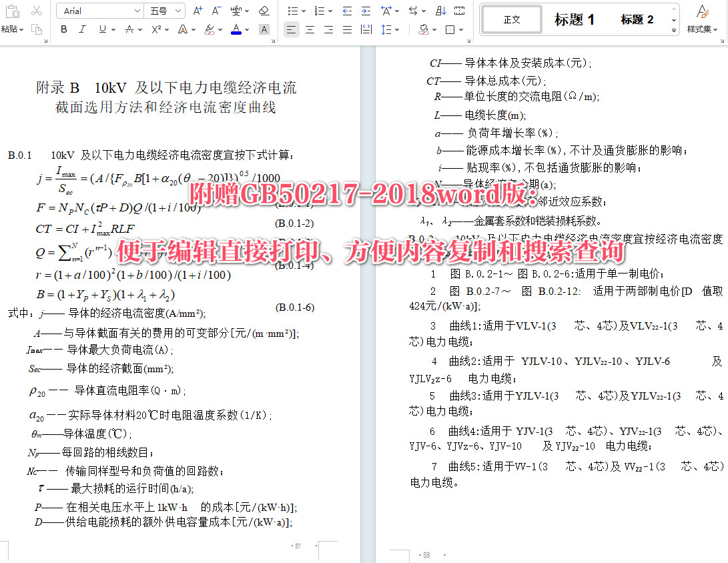
Task: Click the copy icon below paste
Action: coord(38,30)
